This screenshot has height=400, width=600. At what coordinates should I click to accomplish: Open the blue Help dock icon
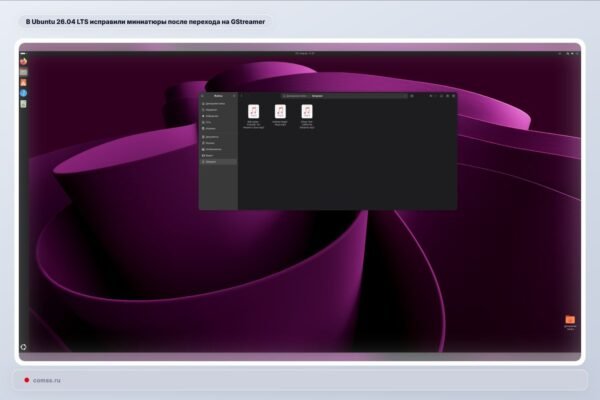23,93
